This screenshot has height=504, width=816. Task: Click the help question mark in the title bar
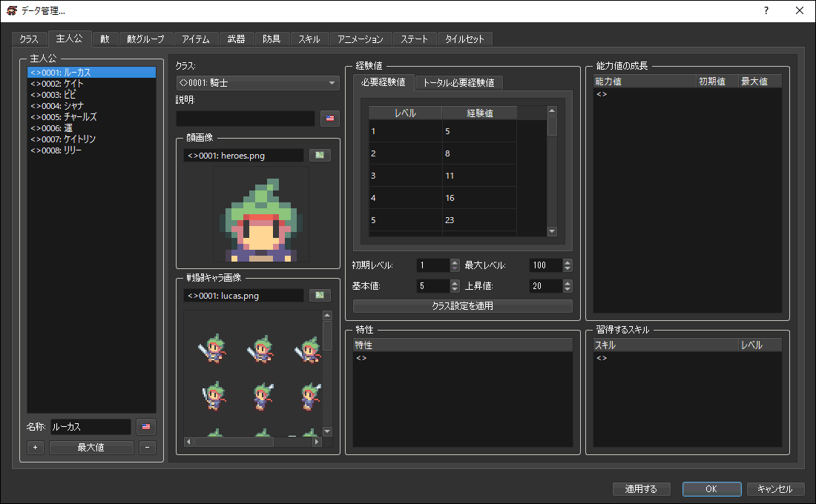click(x=766, y=10)
